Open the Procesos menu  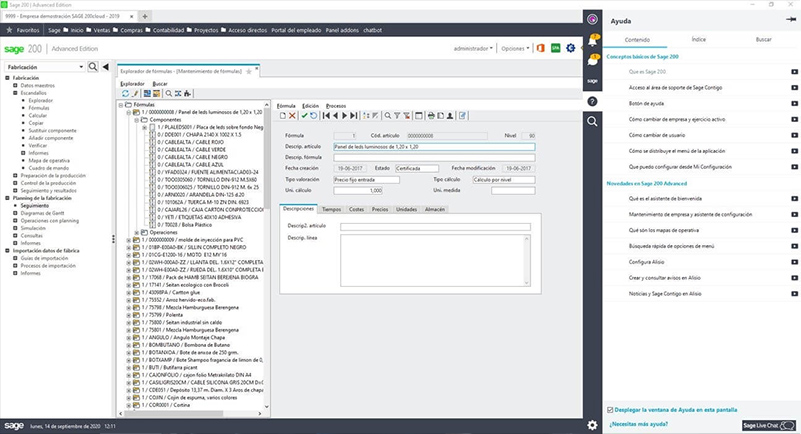(336, 106)
